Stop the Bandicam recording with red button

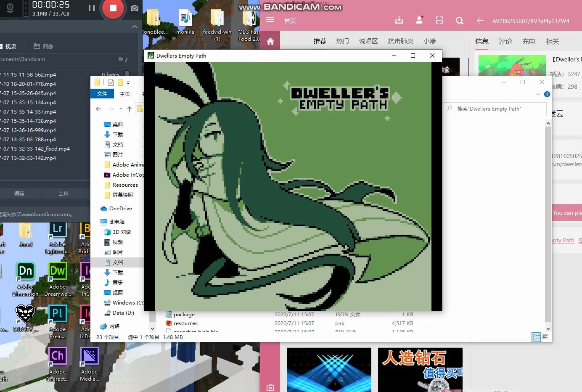point(113,8)
